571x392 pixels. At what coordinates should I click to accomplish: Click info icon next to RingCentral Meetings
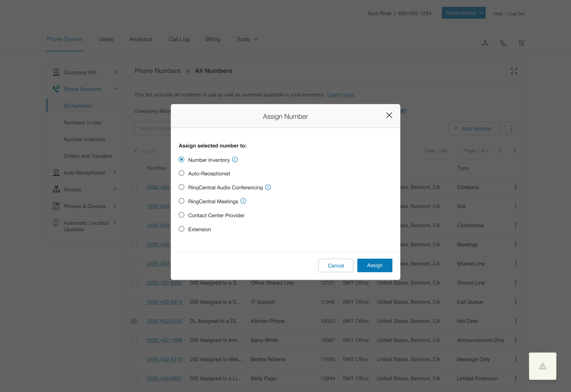click(243, 201)
